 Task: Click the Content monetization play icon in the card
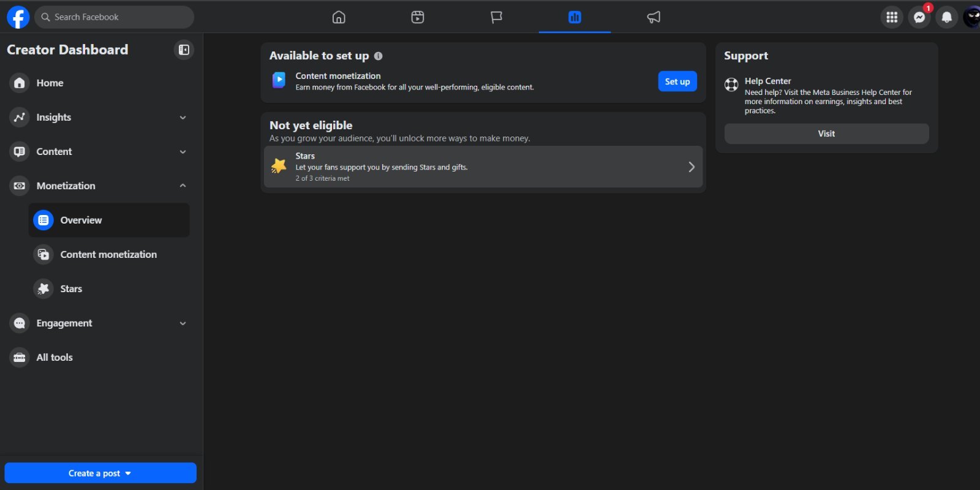279,80
